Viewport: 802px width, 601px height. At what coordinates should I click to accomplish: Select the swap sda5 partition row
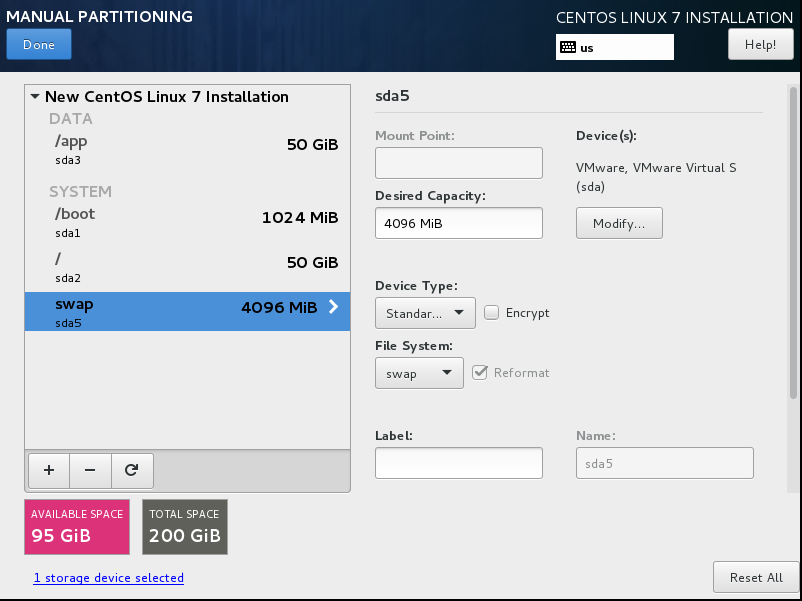(187, 311)
